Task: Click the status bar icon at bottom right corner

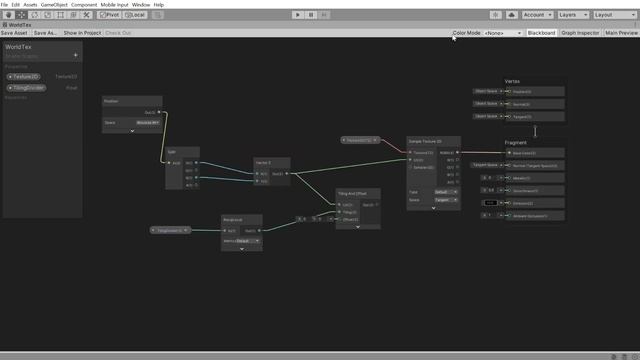Action: pyautogui.click(x=635, y=356)
